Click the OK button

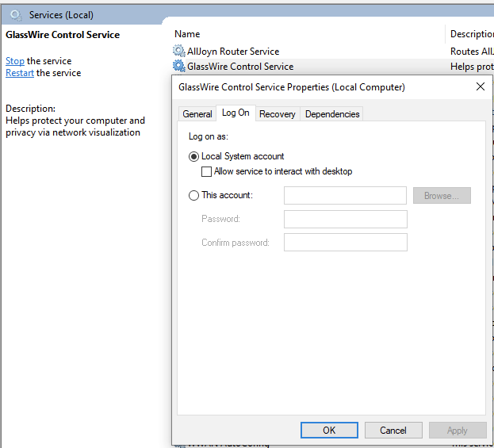(329, 431)
